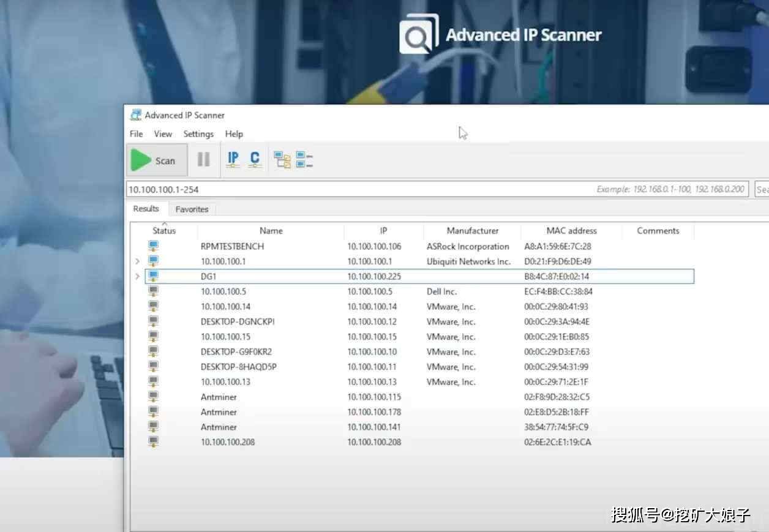The width and height of the screenshot is (769, 532).
Task: Open the Help menu
Action: 234,133
